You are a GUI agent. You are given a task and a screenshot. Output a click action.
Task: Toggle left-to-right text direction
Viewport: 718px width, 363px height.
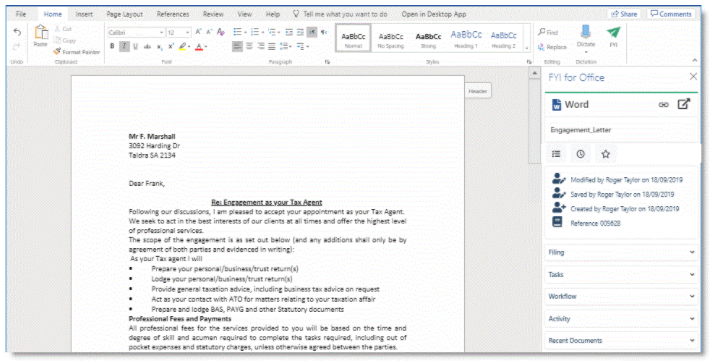point(312,32)
